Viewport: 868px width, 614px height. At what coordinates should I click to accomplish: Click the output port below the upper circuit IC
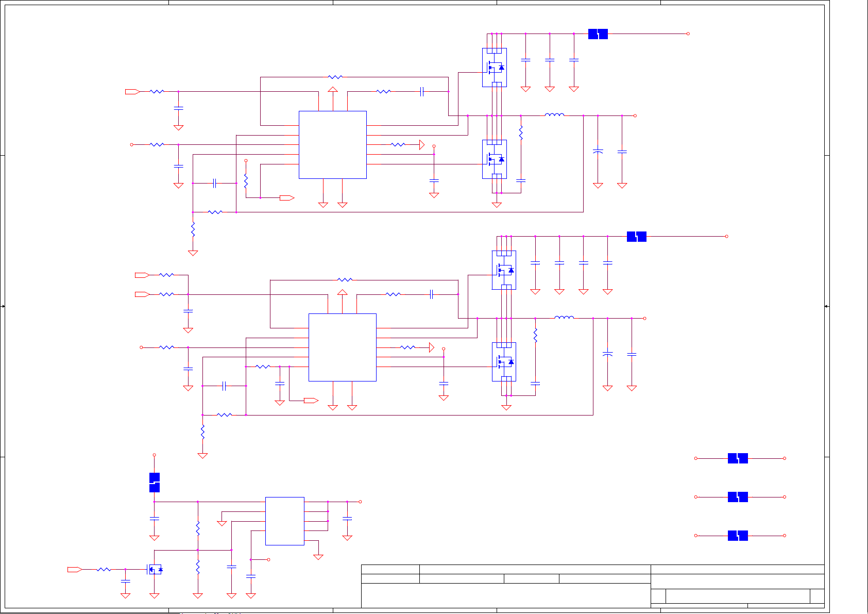pos(287,198)
